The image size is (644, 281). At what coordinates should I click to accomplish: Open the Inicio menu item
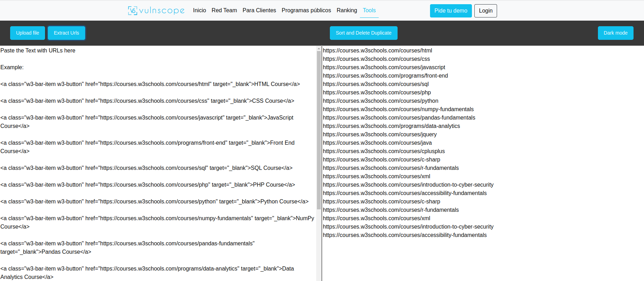pyautogui.click(x=199, y=10)
